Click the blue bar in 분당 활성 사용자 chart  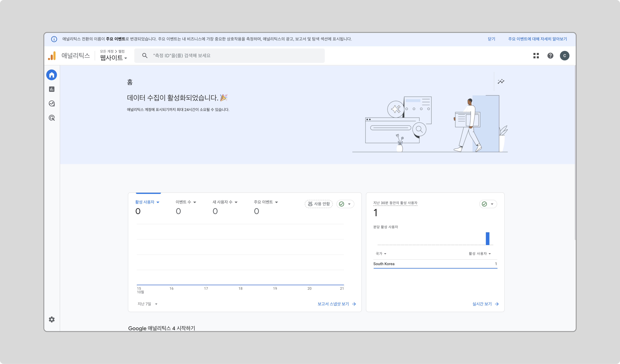pos(488,238)
